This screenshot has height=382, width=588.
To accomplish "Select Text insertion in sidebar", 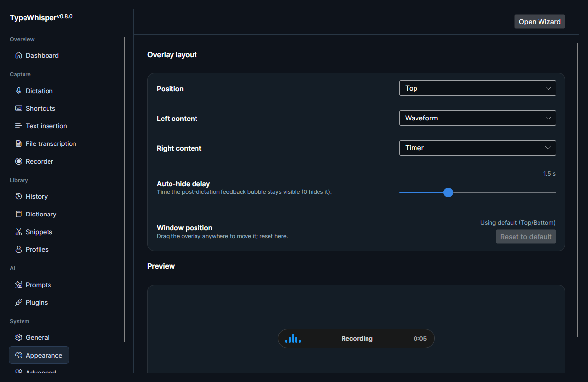I will tap(41, 126).
